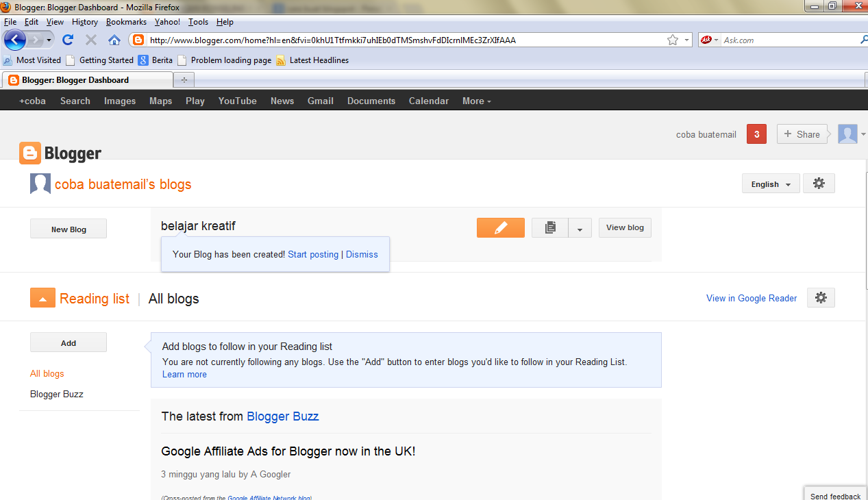Click the Berita bookmark icon
The image size is (868, 500).
point(143,60)
